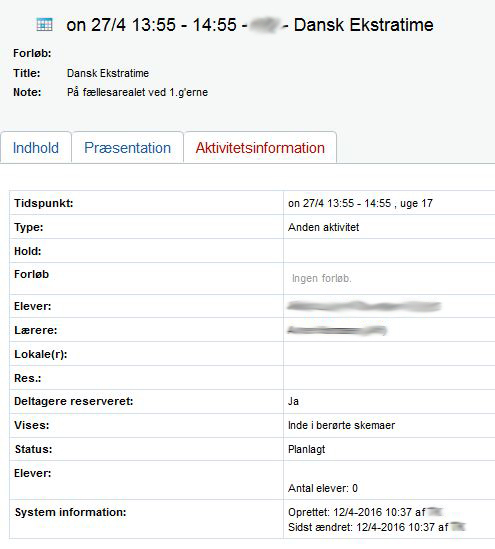Click the "Ja" value for Deltagere reserveret

coord(293,401)
